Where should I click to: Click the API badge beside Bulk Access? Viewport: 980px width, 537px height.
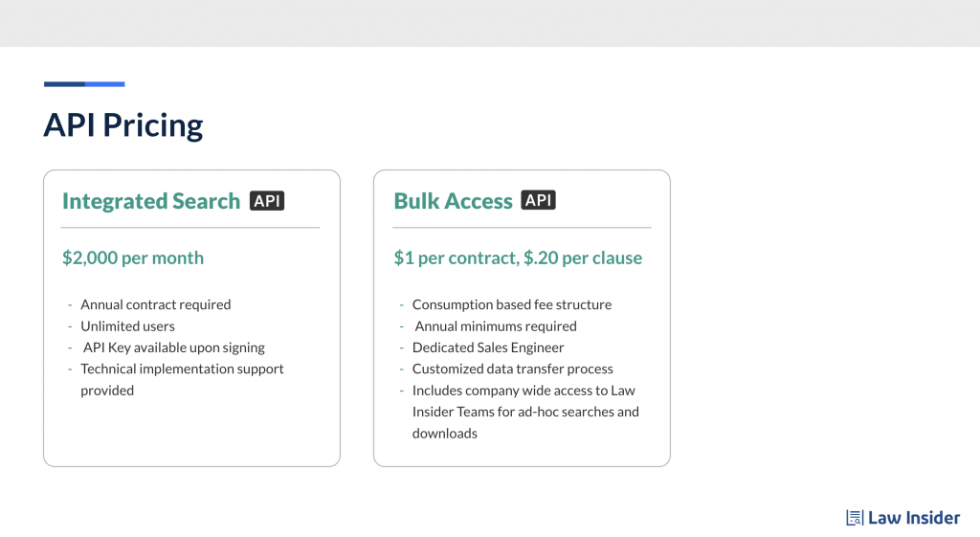[x=538, y=200]
